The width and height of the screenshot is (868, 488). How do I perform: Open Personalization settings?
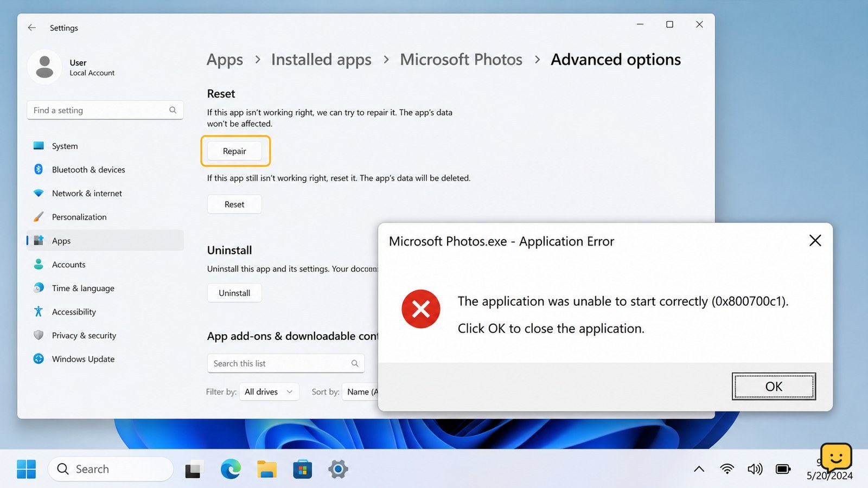(105, 217)
